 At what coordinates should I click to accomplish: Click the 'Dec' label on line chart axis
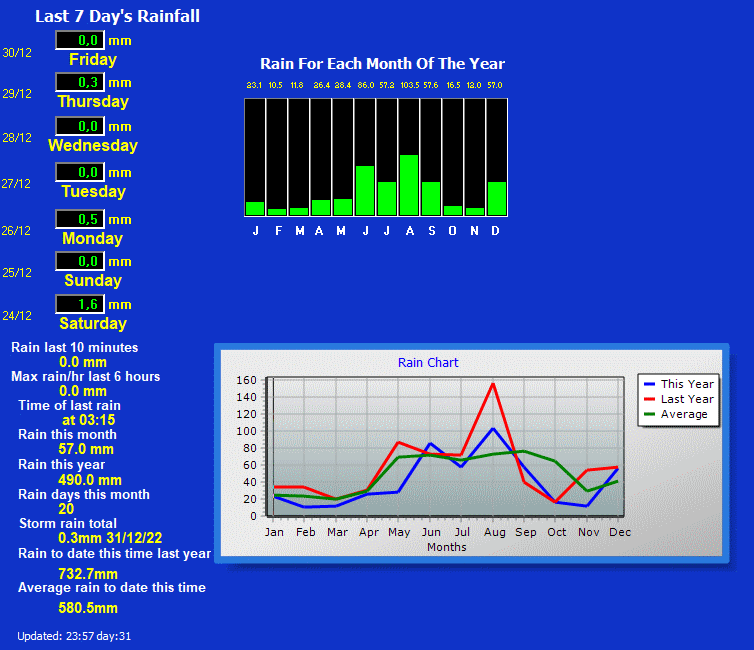click(x=620, y=533)
